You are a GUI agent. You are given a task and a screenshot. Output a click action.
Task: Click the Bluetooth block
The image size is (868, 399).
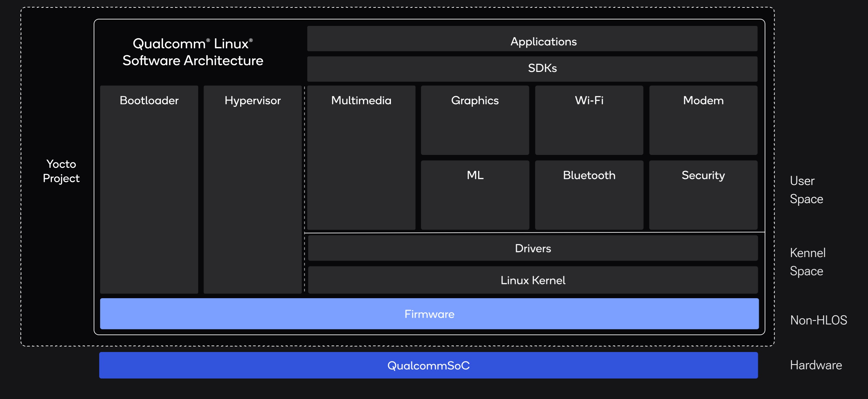tap(589, 195)
